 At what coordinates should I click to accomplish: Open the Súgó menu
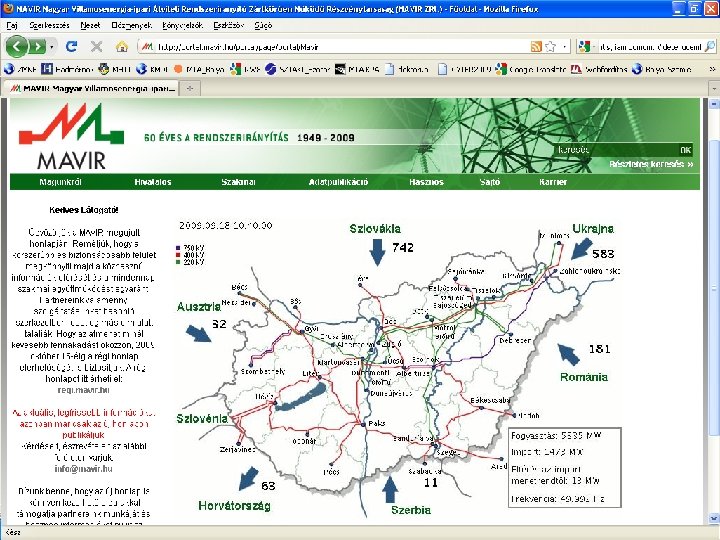pyautogui.click(x=263, y=26)
